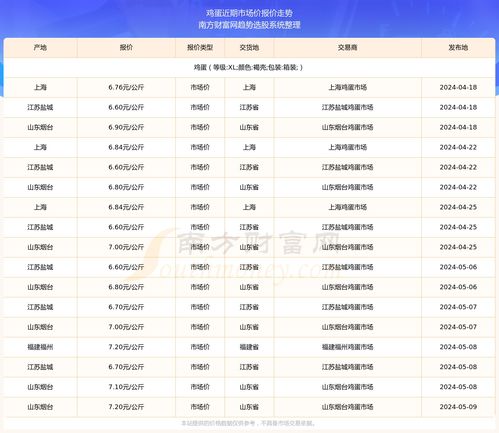The height and width of the screenshot is (433, 499).
Task: Click the 2024-05-09 date cell
Action: (x=458, y=407)
